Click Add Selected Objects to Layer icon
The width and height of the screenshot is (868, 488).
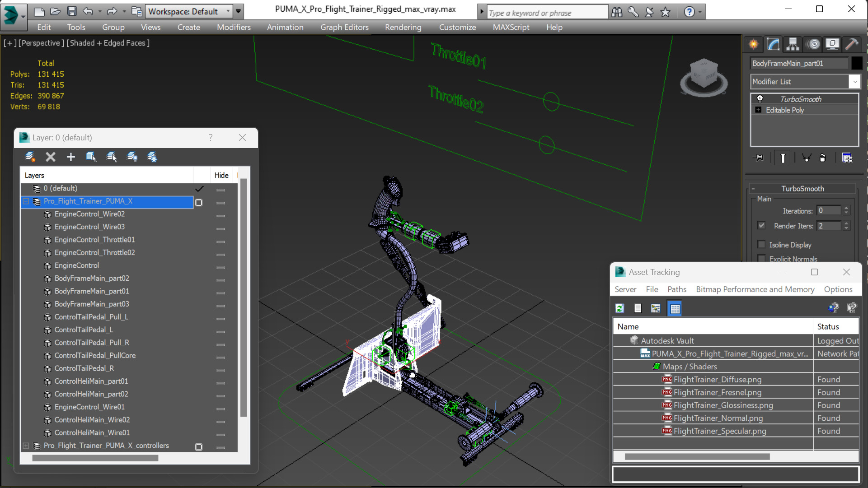coord(91,157)
